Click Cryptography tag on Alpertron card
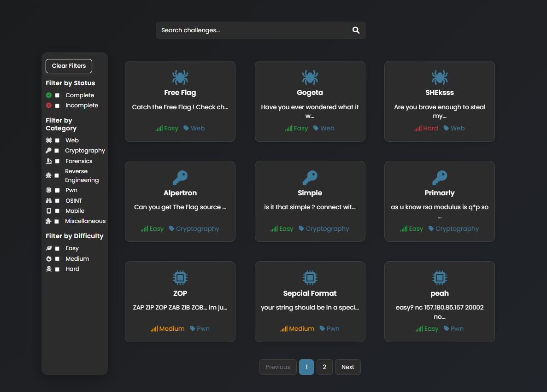Viewport: 547px width, 392px height. point(197,229)
